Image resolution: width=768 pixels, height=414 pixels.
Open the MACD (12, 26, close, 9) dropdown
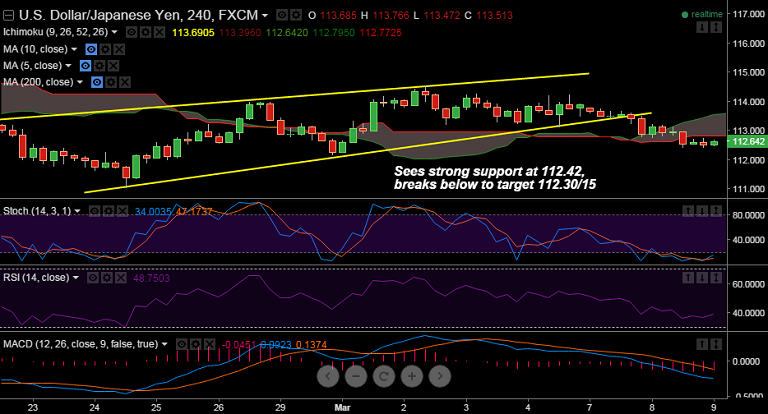164,344
